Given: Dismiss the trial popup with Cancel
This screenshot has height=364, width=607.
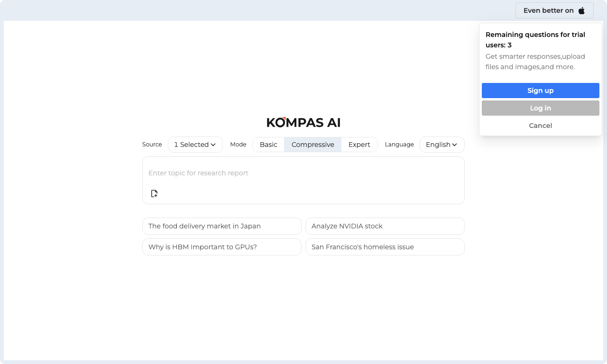Looking at the screenshot, I should click(x=541, y=126).
